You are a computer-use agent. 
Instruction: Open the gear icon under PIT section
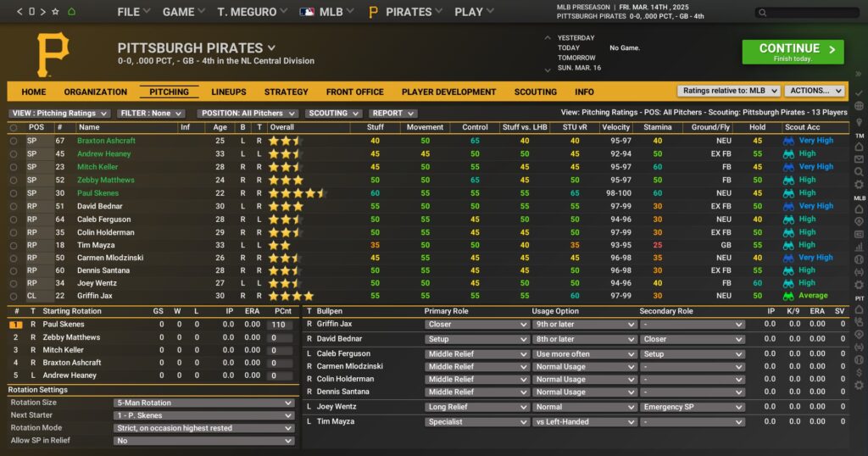point(859,385)
